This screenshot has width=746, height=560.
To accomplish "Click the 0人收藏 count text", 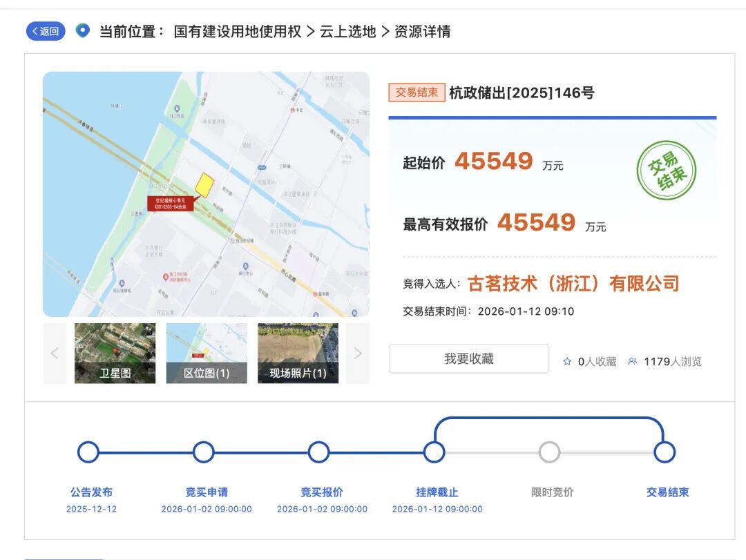I will click(597, 362).
